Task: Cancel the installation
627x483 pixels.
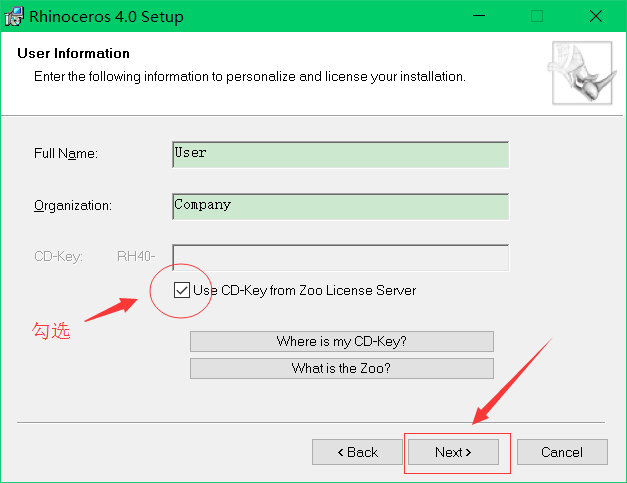Action: [x=562, y=452]
